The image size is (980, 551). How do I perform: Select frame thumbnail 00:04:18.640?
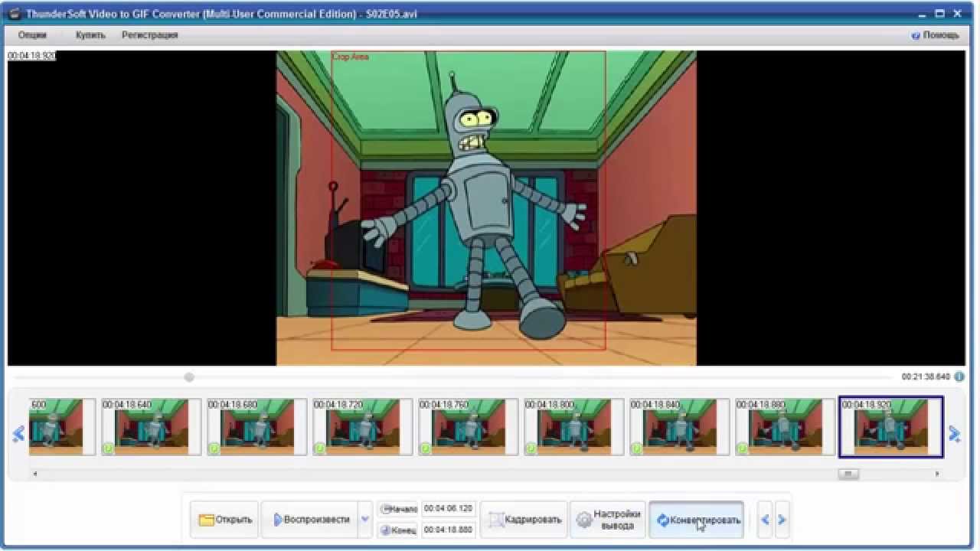pyautogui.click(x=151, y=427)
